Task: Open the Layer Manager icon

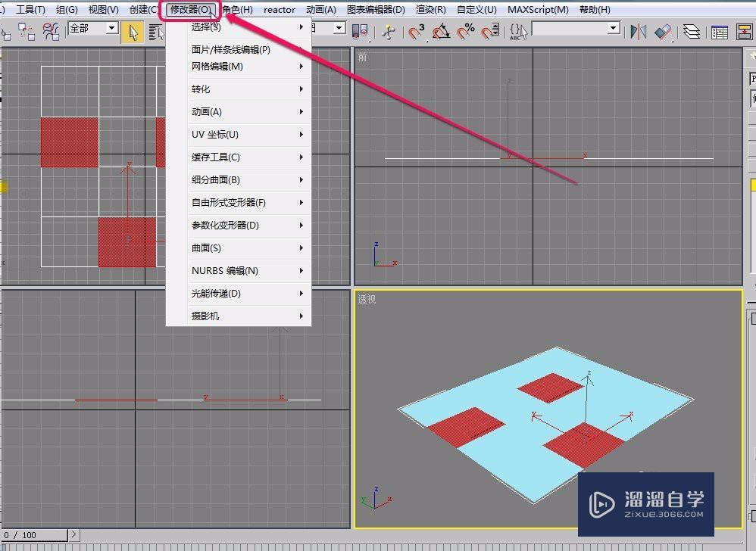Action: 692,32
